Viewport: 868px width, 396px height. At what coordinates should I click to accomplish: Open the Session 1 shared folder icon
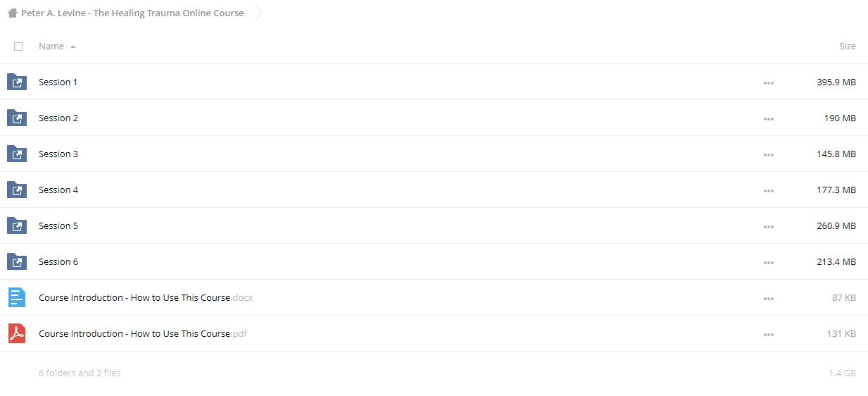point(17,82)
